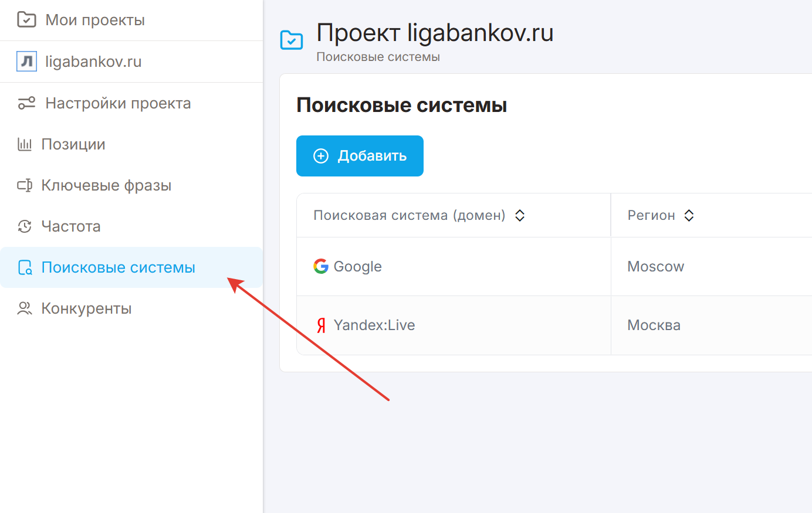The image size is (812, 513).
Task: Open Ключевые фразы section
Action: (106, 185)
